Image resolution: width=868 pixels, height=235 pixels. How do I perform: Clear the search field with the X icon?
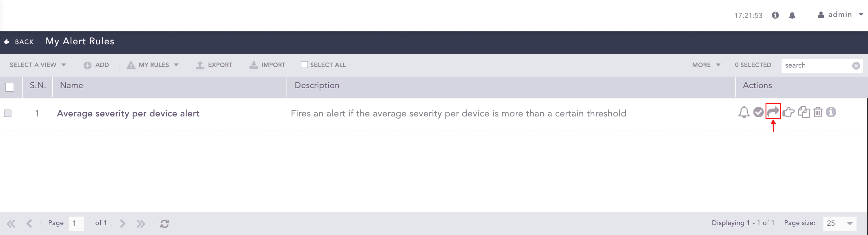[x=856, y=66]
